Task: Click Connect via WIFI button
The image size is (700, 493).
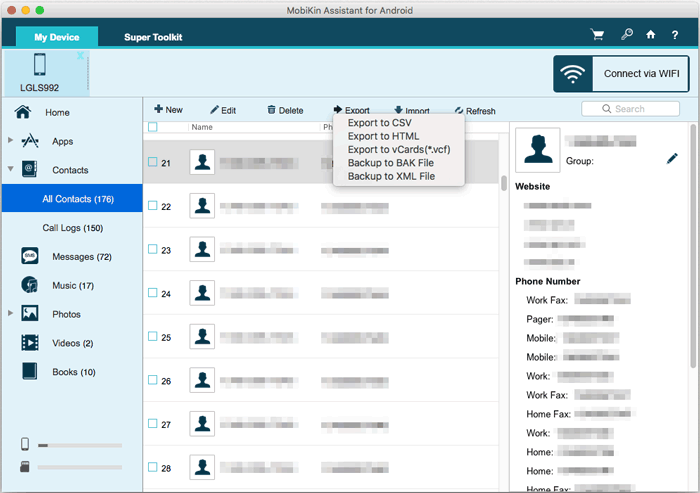Action: pos(621,74)
